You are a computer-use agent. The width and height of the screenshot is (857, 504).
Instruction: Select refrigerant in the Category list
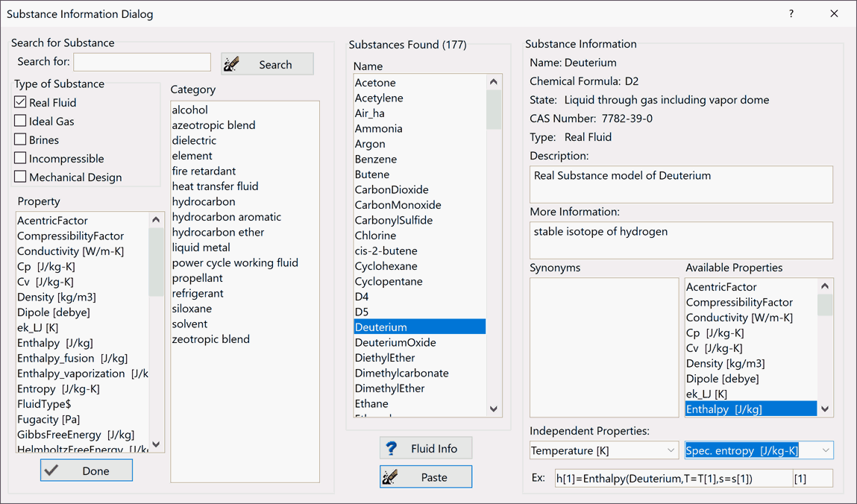point(198,293)
